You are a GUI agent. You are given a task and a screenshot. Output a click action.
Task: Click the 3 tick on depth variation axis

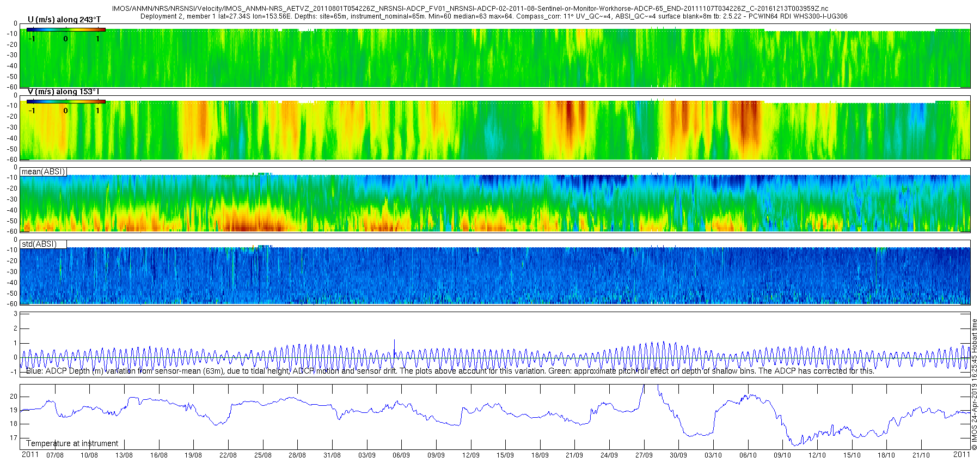16,314
